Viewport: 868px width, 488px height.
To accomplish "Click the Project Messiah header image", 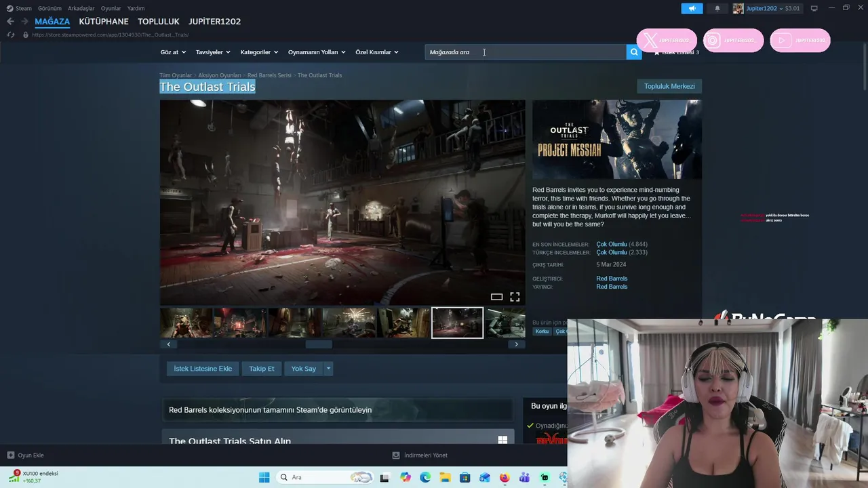I will tap(617, 140).
